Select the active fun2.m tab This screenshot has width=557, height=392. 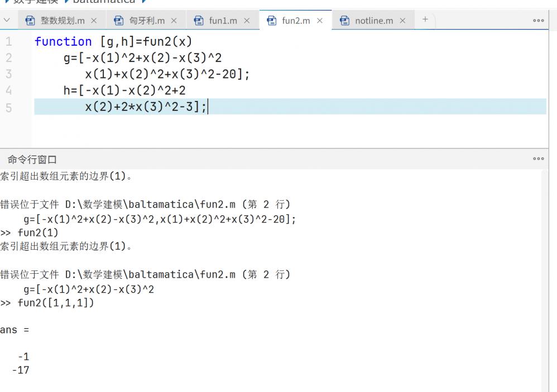tap(295, 21)
